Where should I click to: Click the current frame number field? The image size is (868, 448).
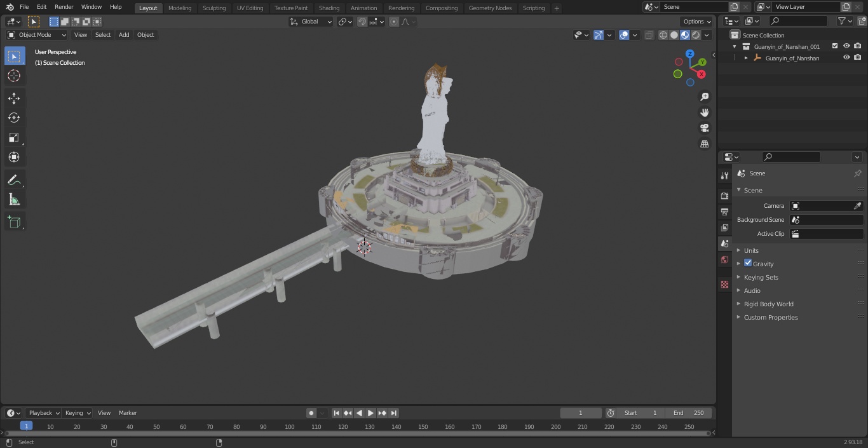(580, 413)
